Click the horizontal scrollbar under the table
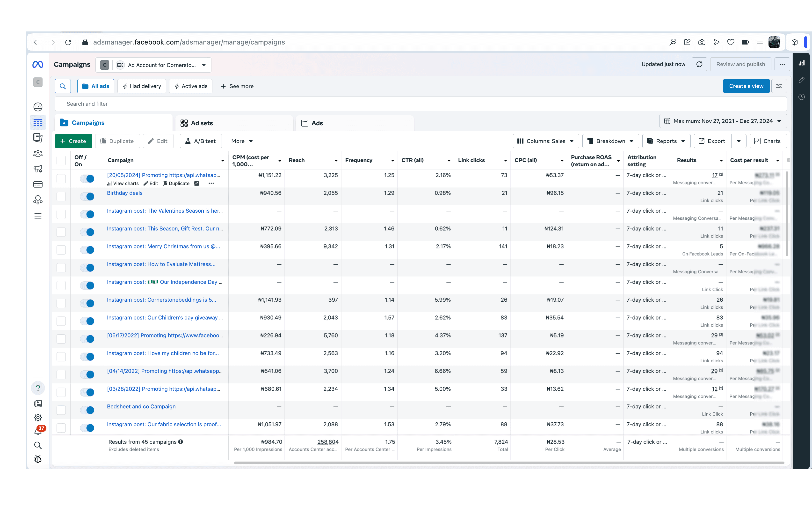This screenshot has width=812, height=508. coord(509,463)
